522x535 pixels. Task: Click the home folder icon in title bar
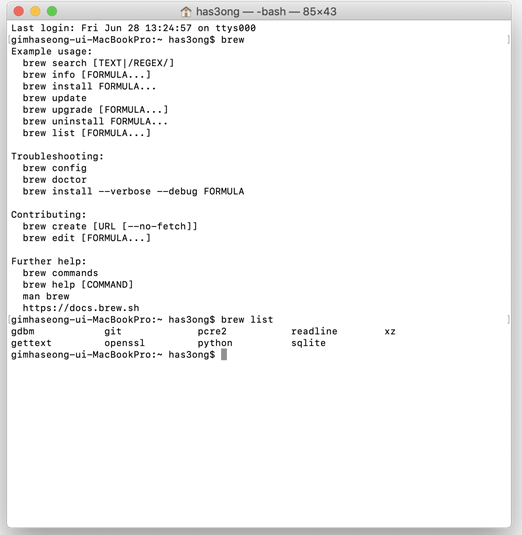[186, 12]
